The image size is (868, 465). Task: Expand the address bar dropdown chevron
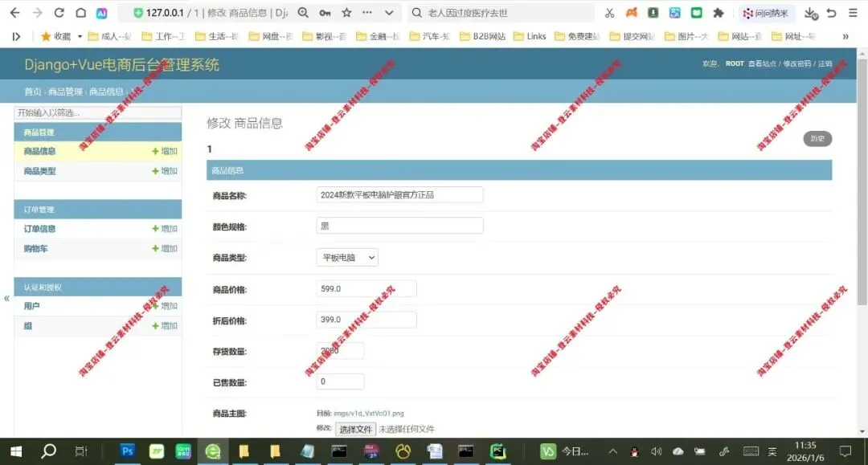click(x=389, y=13)
